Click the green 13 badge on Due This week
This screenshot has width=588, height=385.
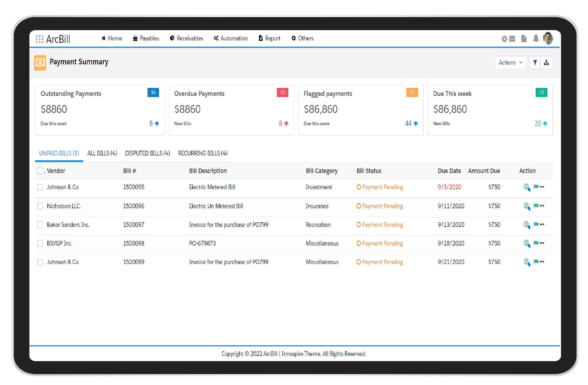[x=541, y=93]
